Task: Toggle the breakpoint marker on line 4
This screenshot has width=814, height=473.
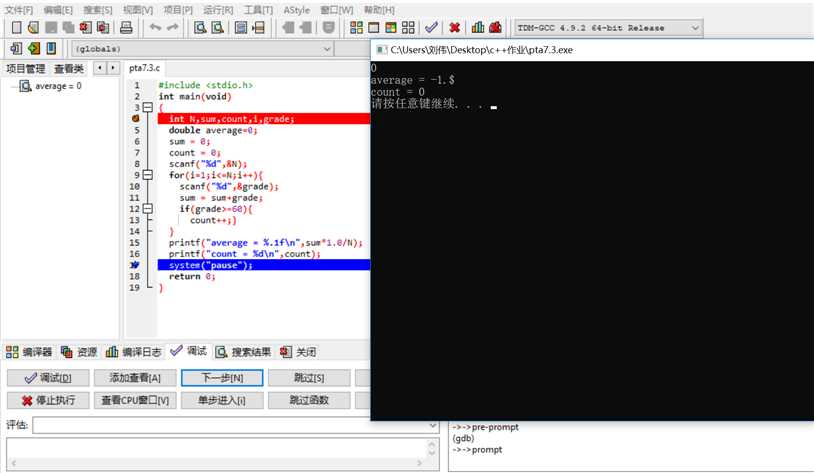Action: tap(135, 119)
